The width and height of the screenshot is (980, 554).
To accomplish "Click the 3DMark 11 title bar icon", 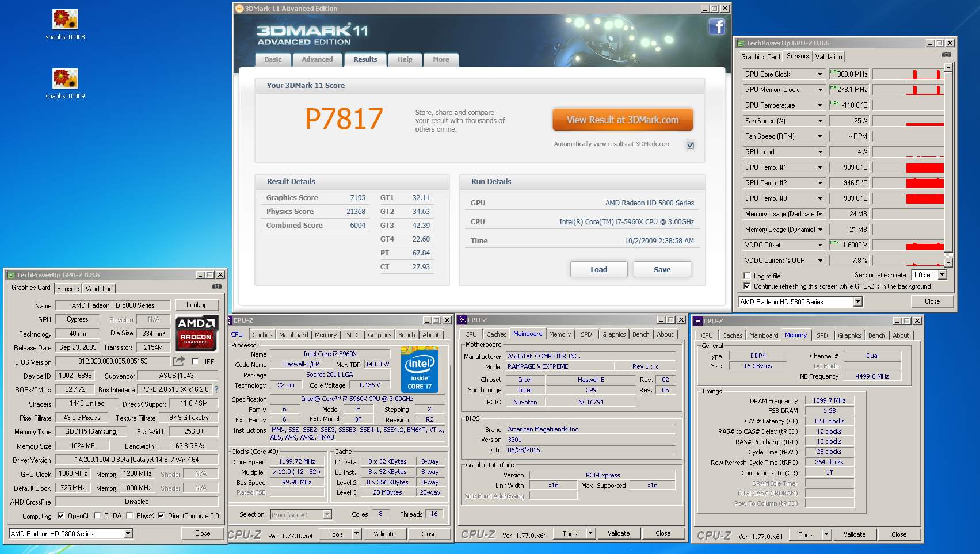I will click(239, 9).
